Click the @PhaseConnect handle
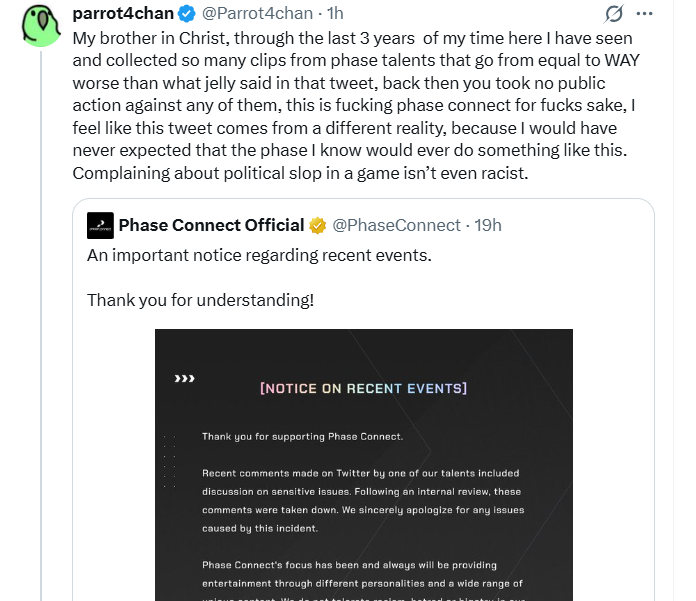696x601 pixels. tap(396, 225)
